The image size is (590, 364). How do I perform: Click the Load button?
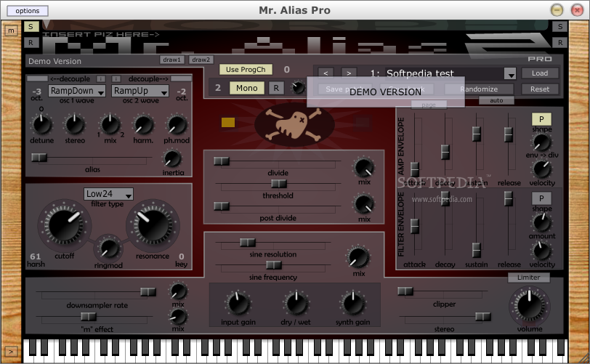[540, 73]
